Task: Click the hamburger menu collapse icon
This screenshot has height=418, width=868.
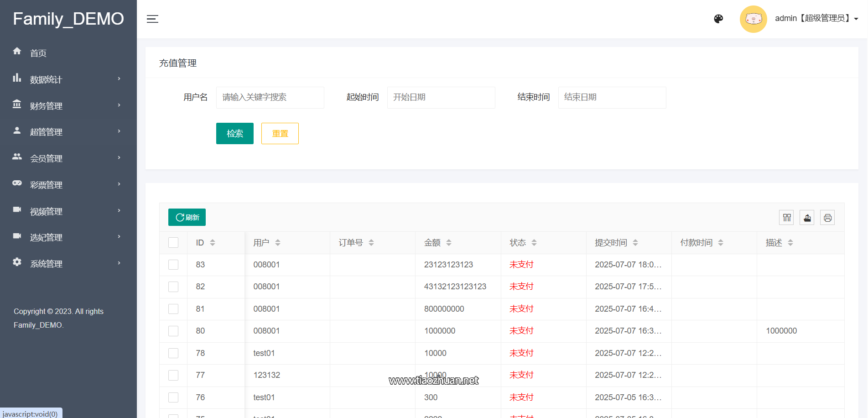Action: coord(152,19)
